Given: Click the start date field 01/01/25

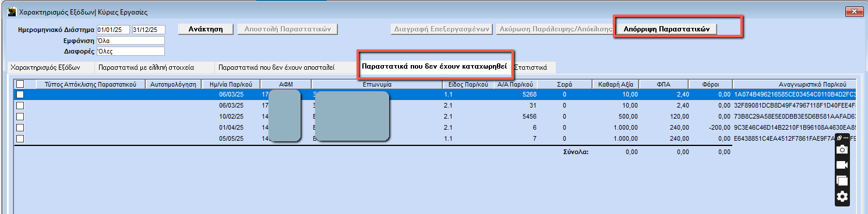Looking at the screenshot, I should tap(114, 30).
